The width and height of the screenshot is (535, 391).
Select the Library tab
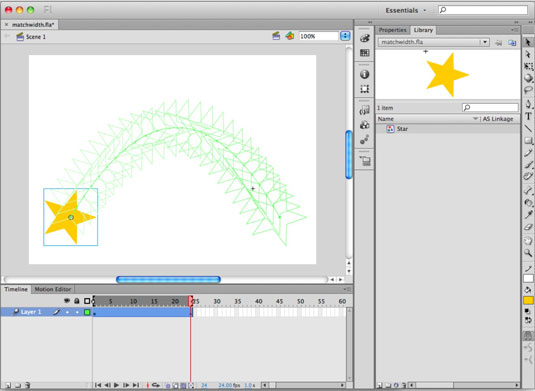pos(423,30)
